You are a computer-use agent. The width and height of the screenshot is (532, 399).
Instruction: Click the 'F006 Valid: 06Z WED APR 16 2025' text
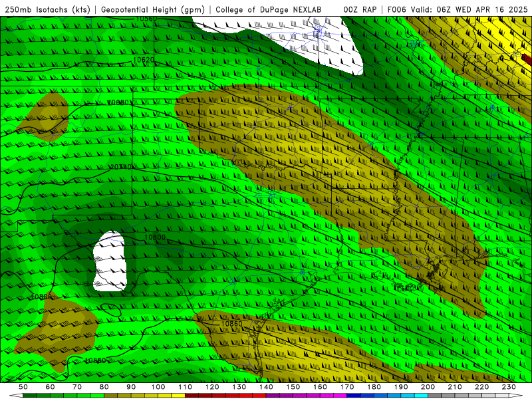[x=458, y=10]
